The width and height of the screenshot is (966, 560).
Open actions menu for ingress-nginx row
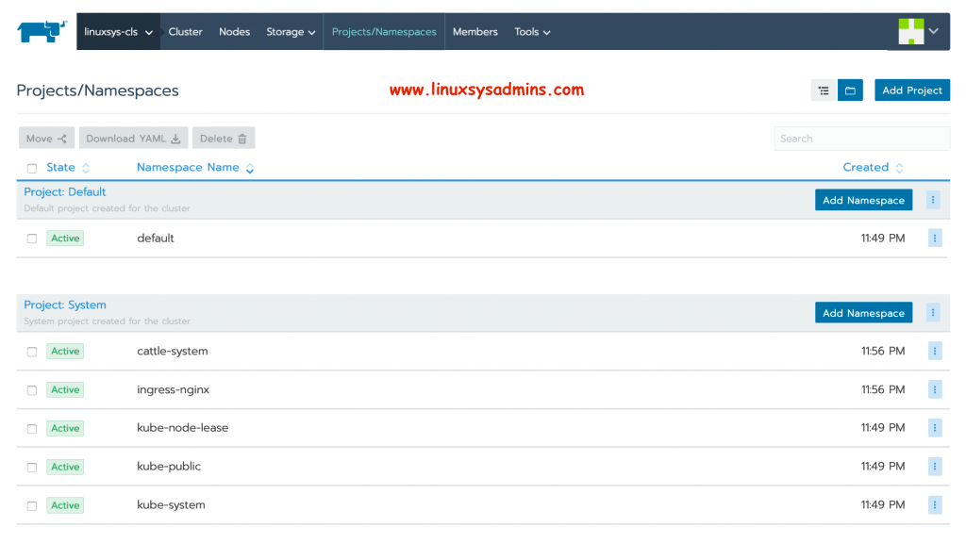point(935,389)
